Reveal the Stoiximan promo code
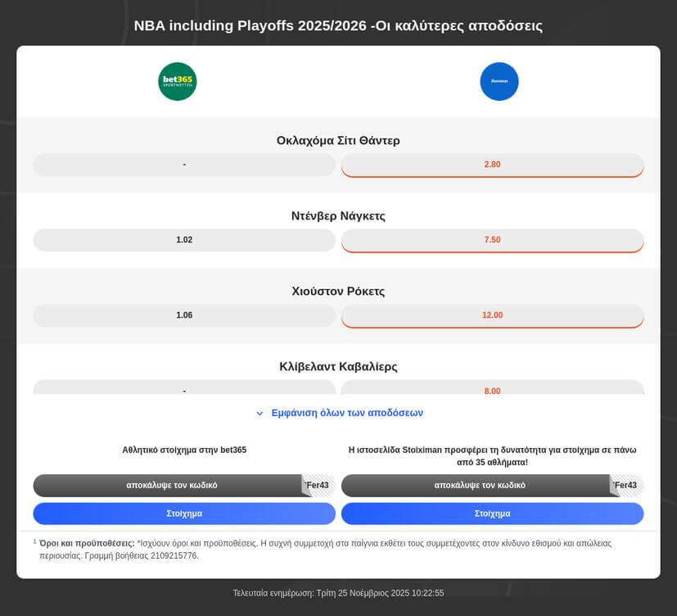 pos(480,486)
